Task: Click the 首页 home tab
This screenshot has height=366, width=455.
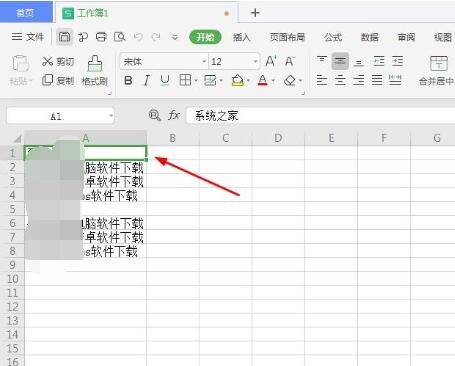Action: click(25, 13)
